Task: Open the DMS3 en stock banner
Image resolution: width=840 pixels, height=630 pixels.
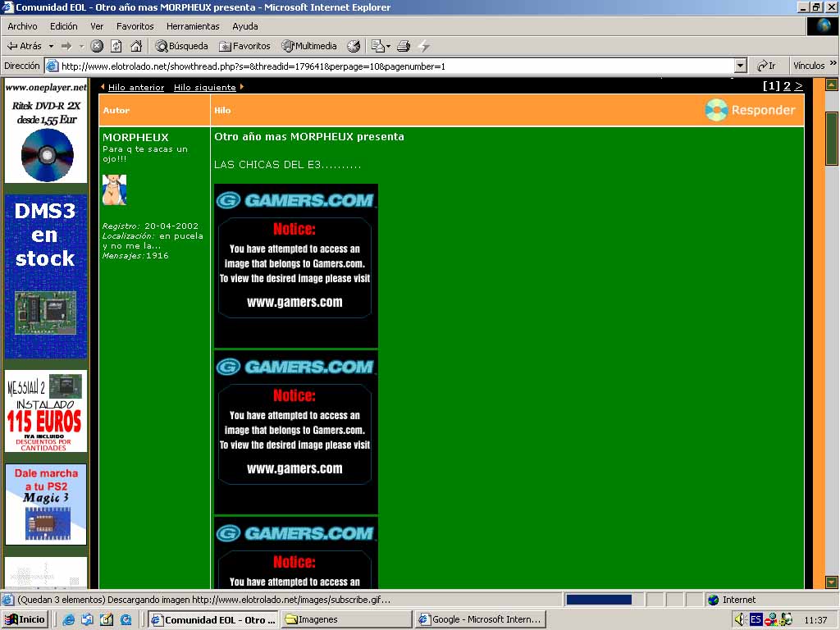Action: (x=46, y=276)
